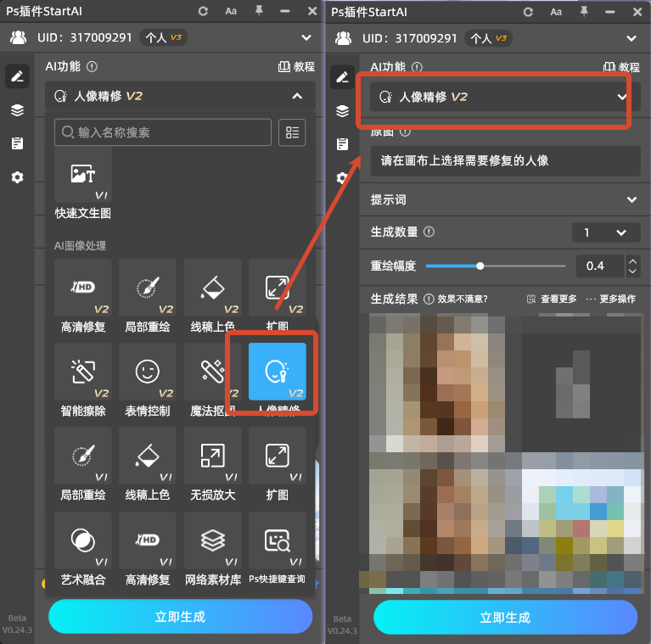Click info icon next to AI功能 in left panel
Viewport: 651px width, 644px height.
coord(92,66)
